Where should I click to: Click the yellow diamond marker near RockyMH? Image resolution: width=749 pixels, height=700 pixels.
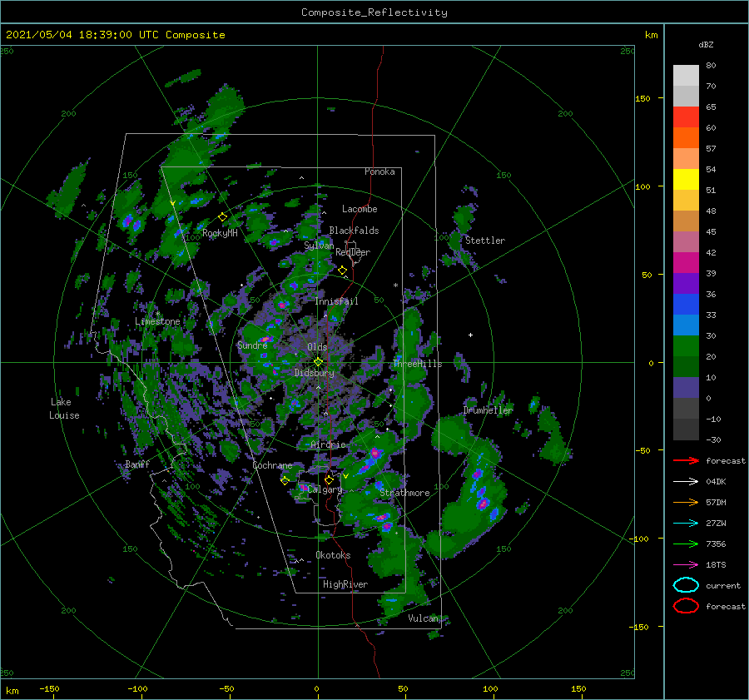click(222, 217)
